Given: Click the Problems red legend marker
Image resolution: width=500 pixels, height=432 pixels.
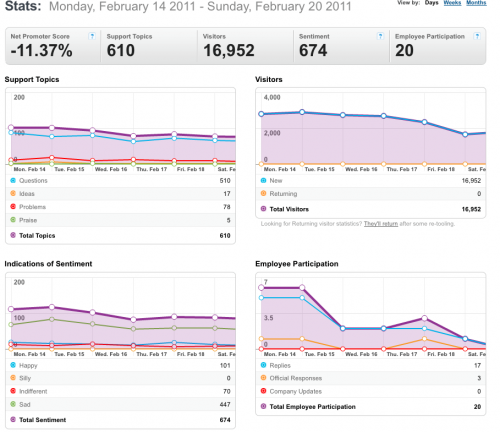Looking at the screenshot, I should click(13, 207).
